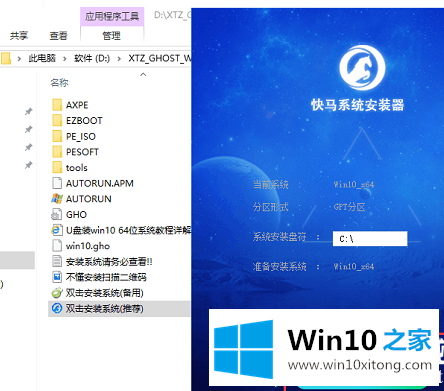Select the text 双击安装系统(备用)
This screenshot has height=391, width=444.
click(x=104, y=293)
